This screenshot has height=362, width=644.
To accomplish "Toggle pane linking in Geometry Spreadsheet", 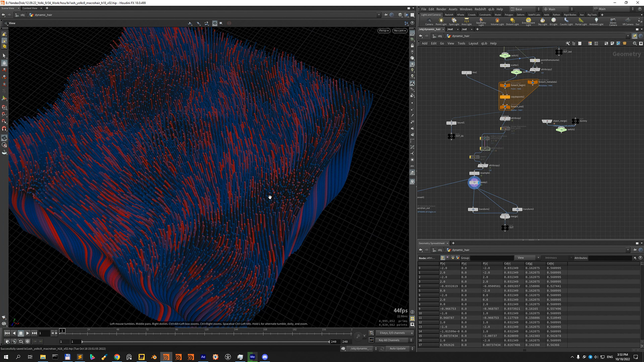I will click(x=641, y=250).
